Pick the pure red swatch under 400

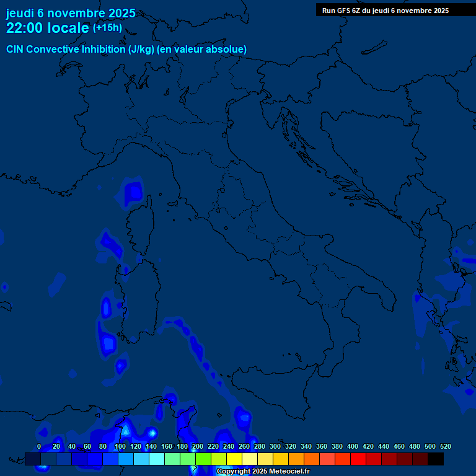tap(358, 459)
